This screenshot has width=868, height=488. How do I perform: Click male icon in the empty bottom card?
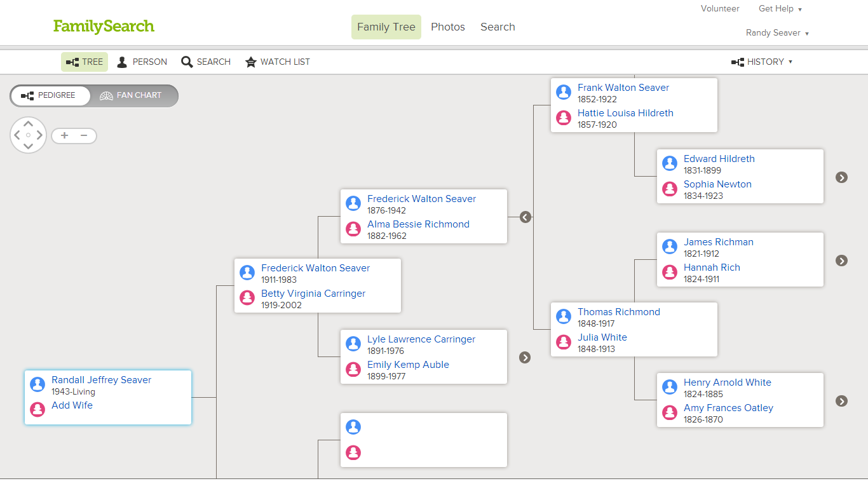[x=353, y=427]
